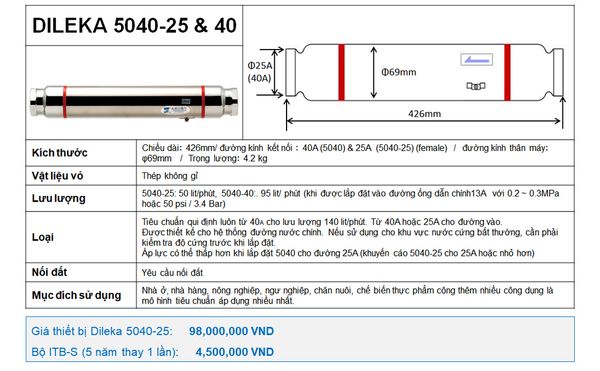
Task: Select the 426mm length dimension label
Action: coord(424,114)
